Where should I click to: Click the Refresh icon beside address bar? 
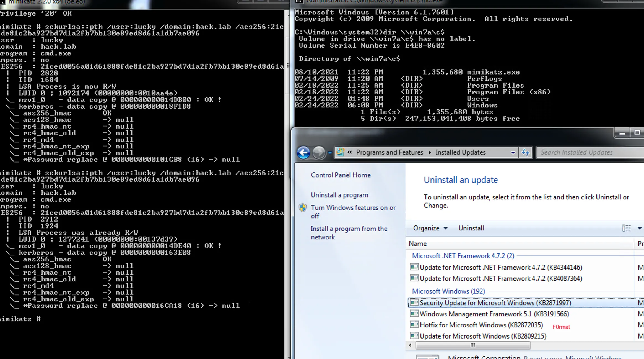tap(525, 152)
